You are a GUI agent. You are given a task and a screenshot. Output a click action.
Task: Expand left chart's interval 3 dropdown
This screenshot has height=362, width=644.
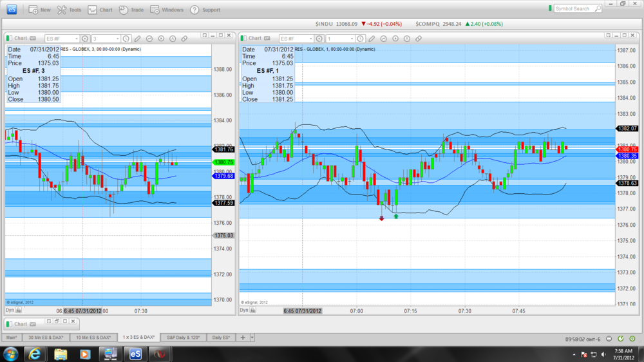(117, 39)
